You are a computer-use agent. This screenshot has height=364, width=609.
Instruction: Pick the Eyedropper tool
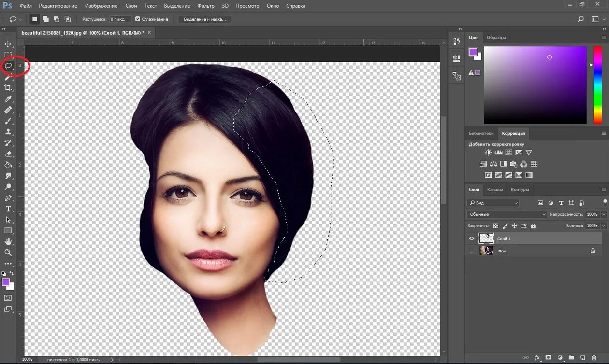8,99
